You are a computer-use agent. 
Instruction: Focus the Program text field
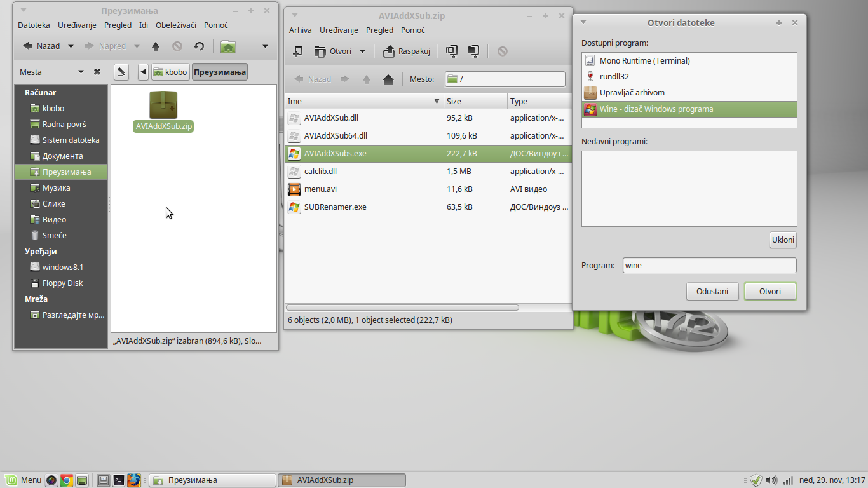(709, 266)
